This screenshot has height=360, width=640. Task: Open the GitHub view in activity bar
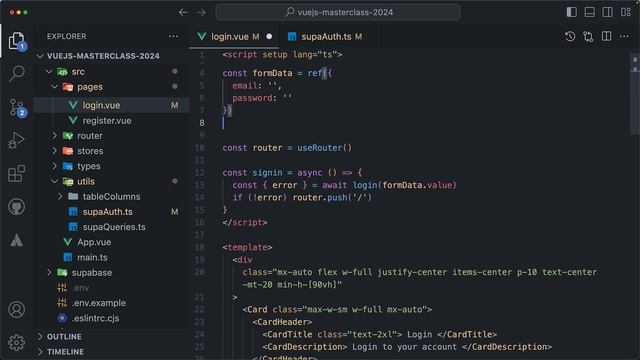coord(17,207)
